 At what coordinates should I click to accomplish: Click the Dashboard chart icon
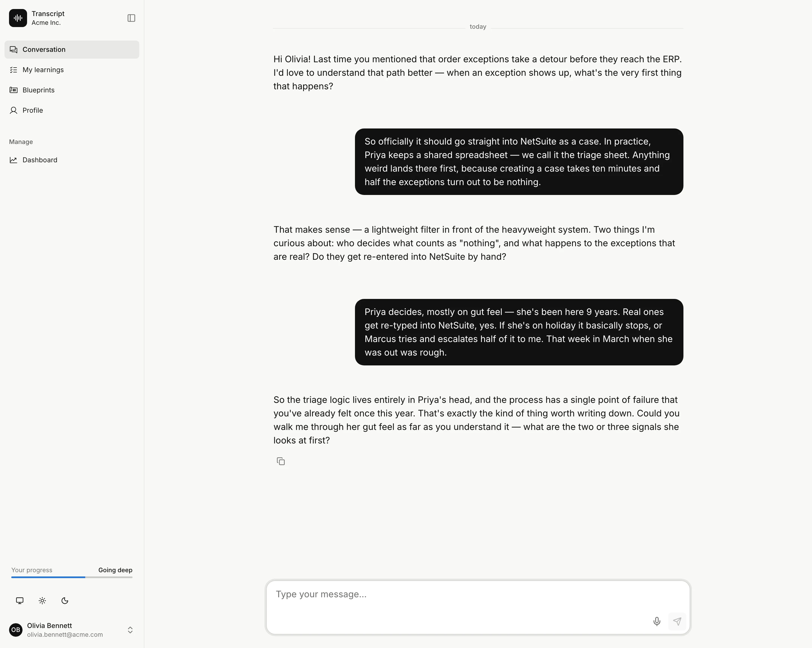coord(14,160)
